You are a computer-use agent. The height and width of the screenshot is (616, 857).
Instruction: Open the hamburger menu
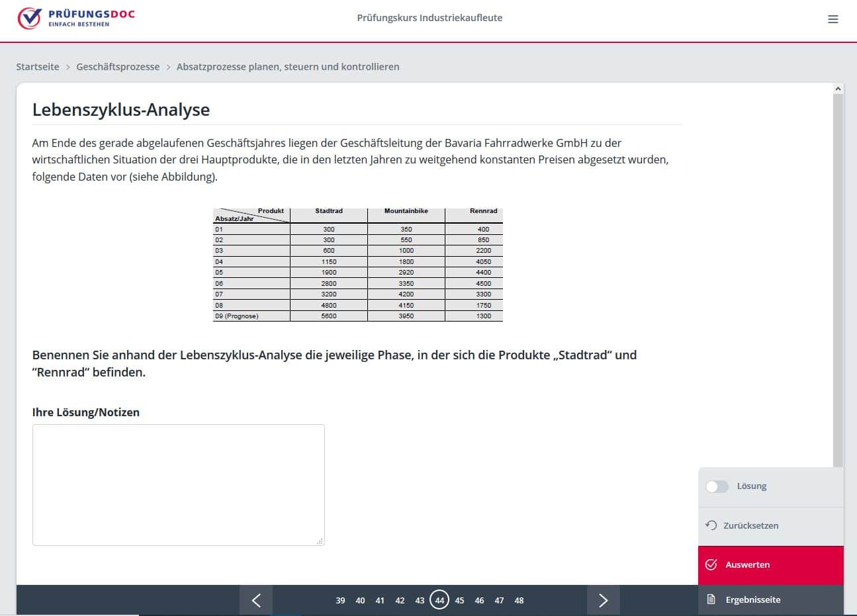[833, 19]
